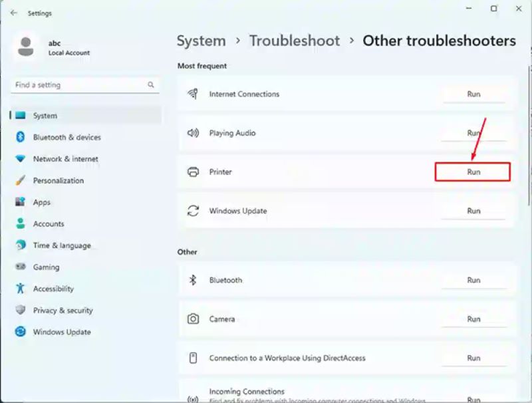532x403 pixels.
Task: Click the Windows Update sidebar icon
Action: coord(21,332)
